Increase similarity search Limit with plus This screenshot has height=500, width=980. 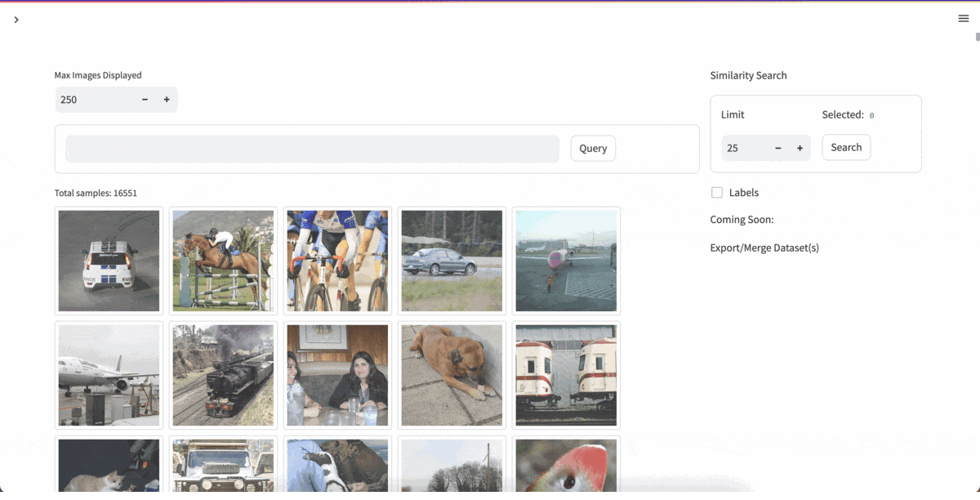800,148
